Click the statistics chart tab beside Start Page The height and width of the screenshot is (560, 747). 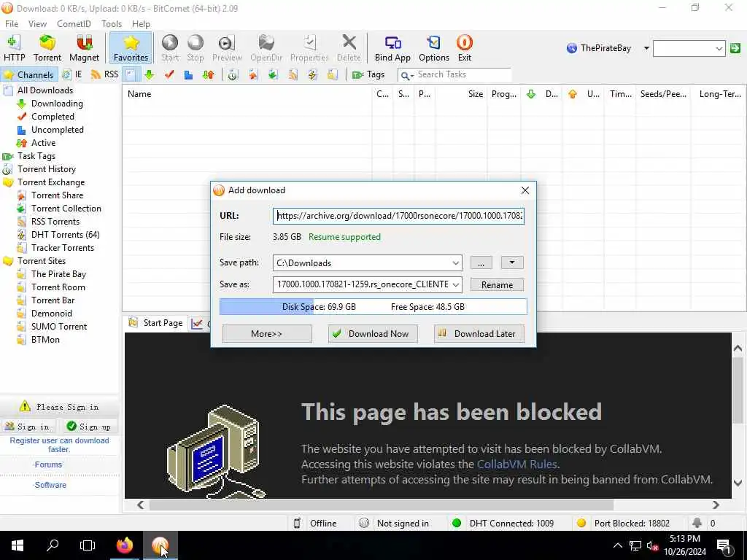(x=197, y=324)
